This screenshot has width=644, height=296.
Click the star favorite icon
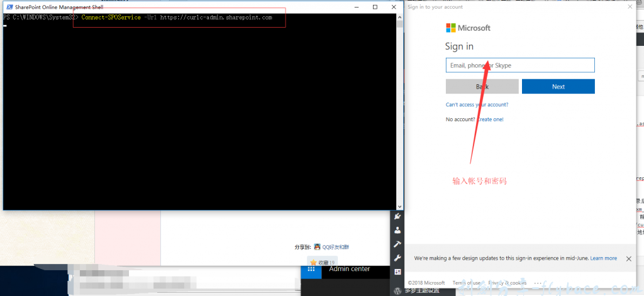click(x=313, y=262)
